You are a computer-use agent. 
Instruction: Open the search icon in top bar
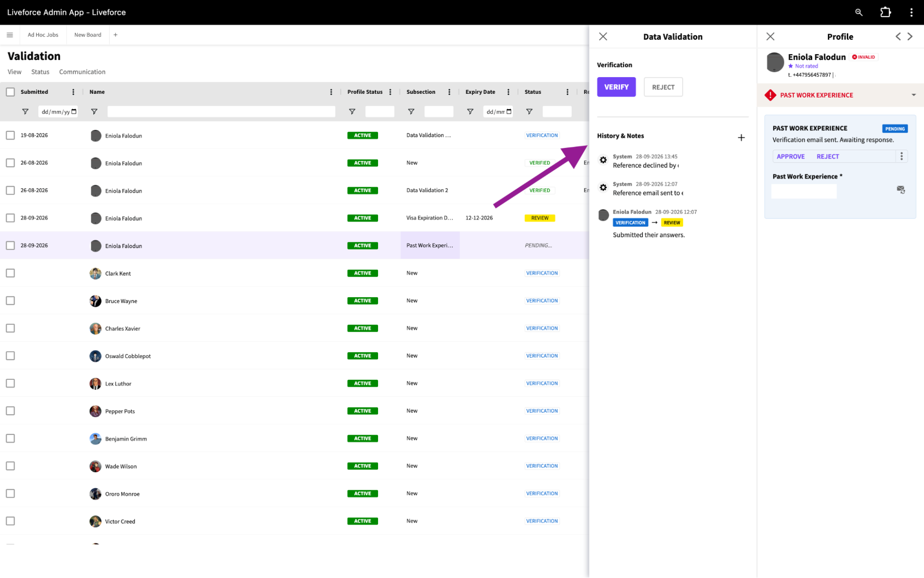pos(858,12)
